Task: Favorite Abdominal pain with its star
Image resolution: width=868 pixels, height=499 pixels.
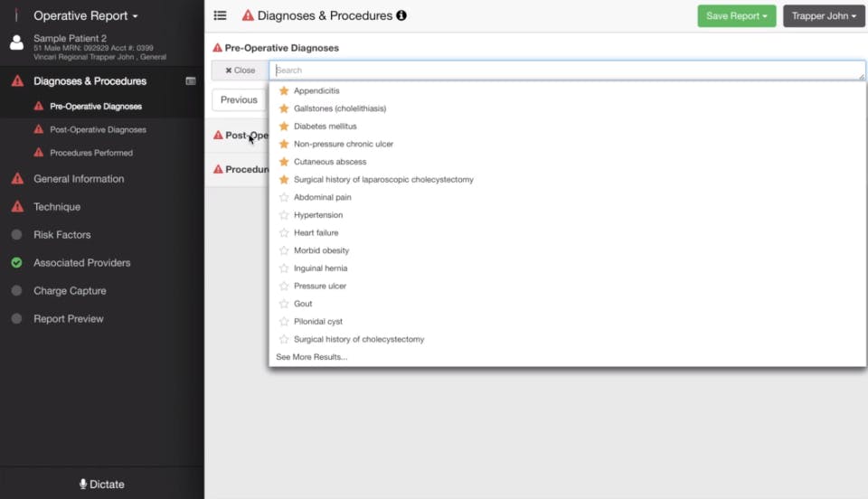Action: pos(284,197)
